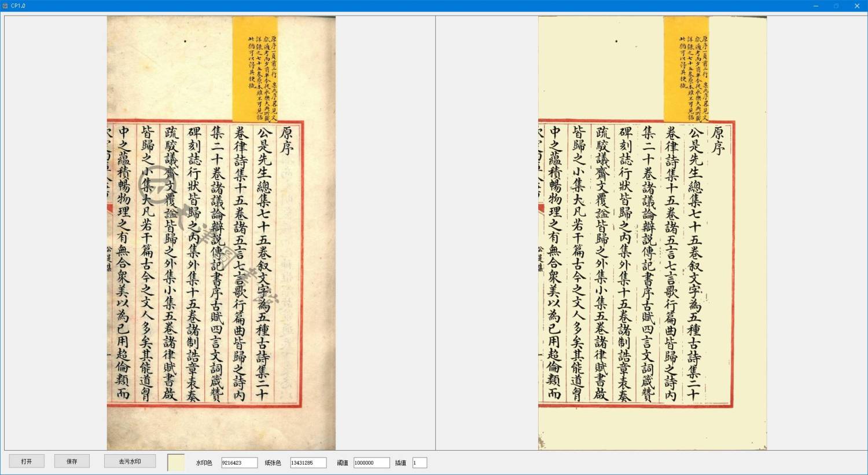Click the 原序 heading in the left image
The image size is (868, 475).
[286, 140]
